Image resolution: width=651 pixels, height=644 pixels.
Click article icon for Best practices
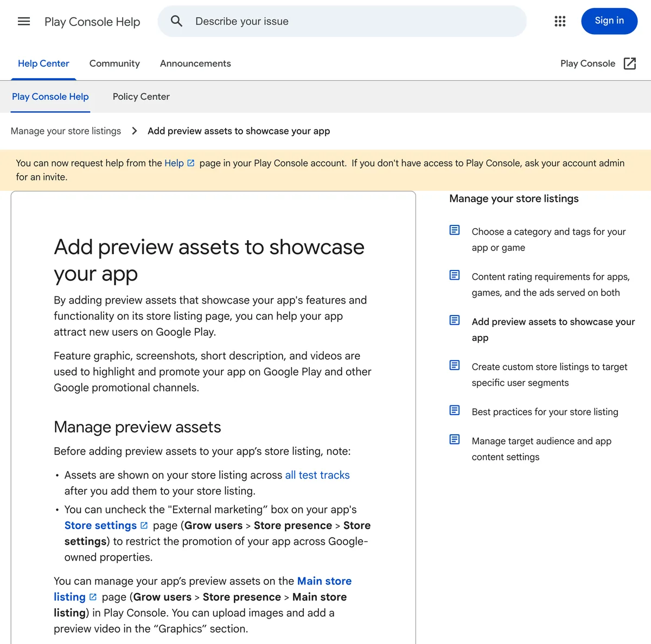[455, 410]
